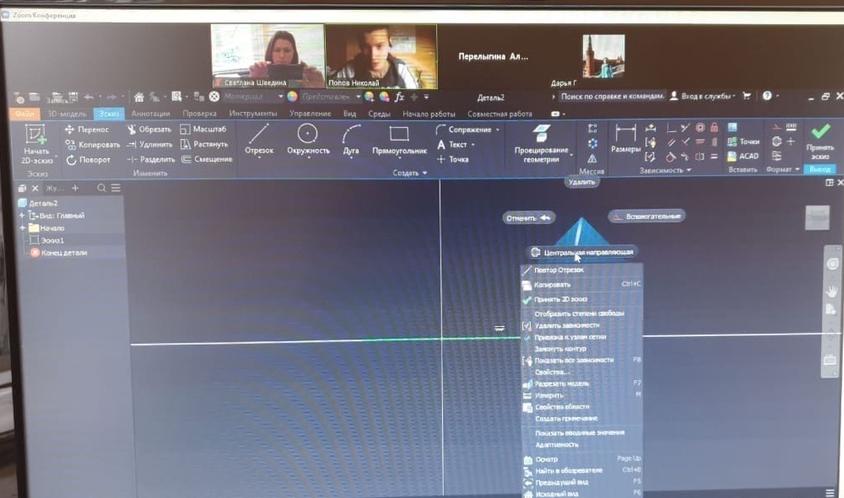
Task: Select the Точка point tool
Action: 453,159
